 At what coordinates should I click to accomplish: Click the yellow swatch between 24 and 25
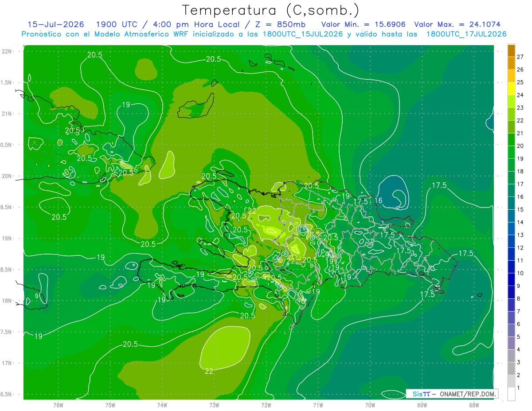pyautogui.click(x=511, y=88)
